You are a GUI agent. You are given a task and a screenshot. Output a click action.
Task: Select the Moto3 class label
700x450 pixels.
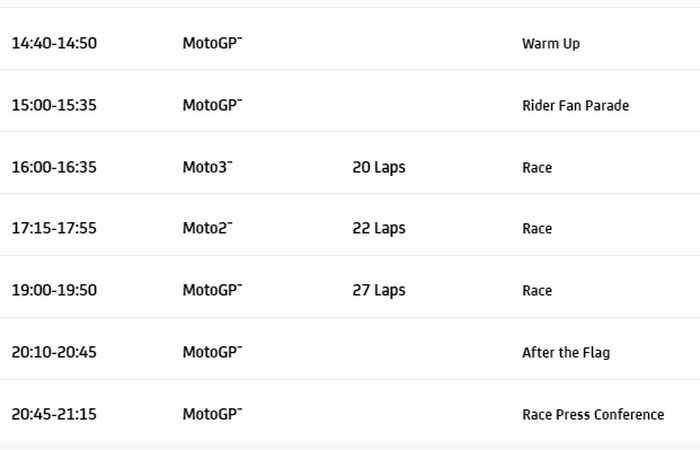(207, 168)
